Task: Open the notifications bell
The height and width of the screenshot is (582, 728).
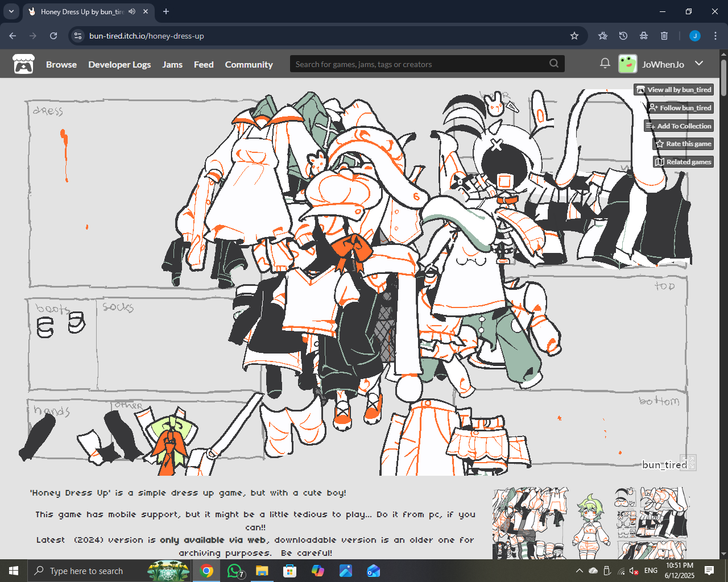Action: [605, 64]
